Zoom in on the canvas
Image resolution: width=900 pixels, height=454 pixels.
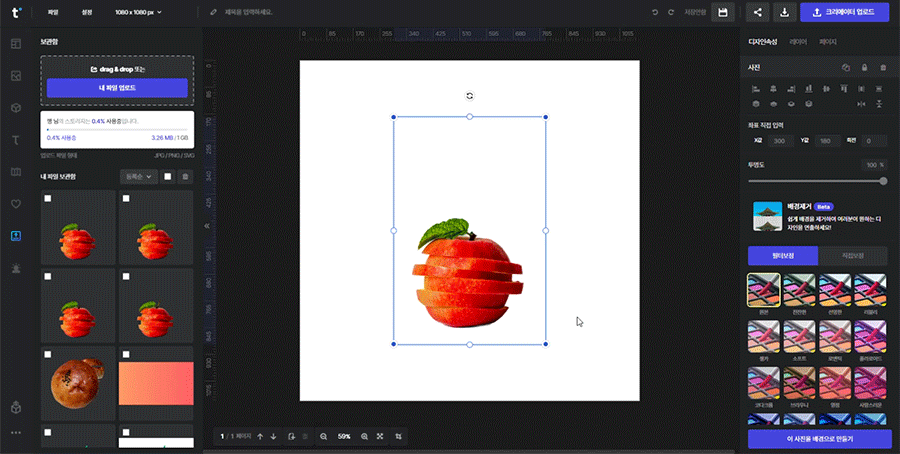(364, 437)
